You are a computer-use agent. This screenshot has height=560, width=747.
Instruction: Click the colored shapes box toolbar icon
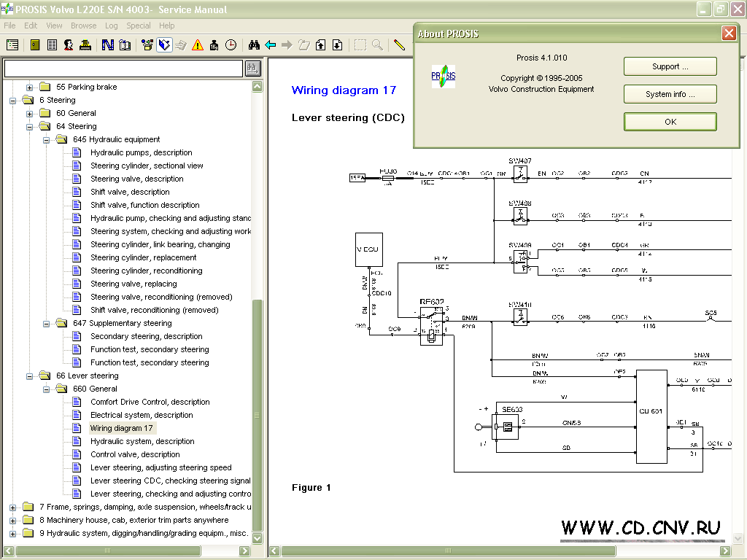147,44
